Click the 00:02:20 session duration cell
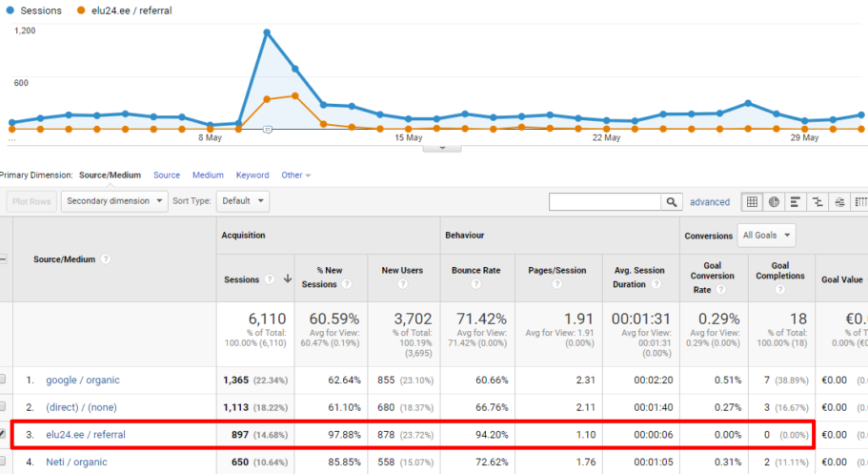 (654, 380)
